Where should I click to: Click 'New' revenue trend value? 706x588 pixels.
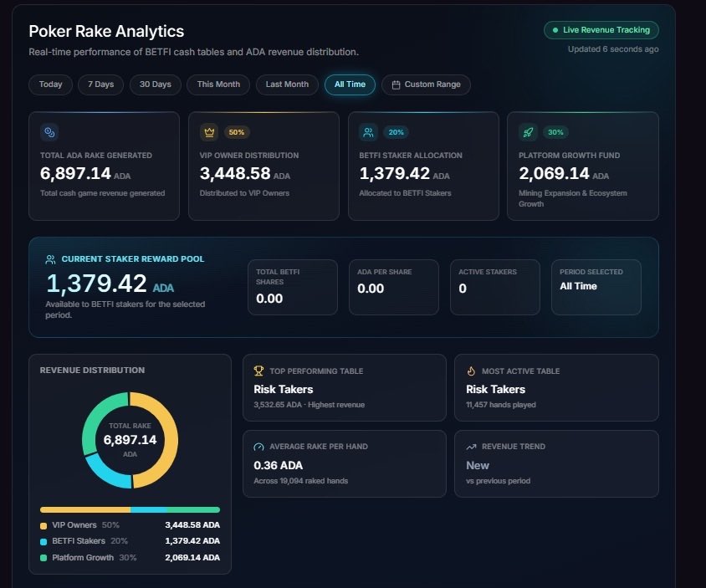[x=478, y=466]
